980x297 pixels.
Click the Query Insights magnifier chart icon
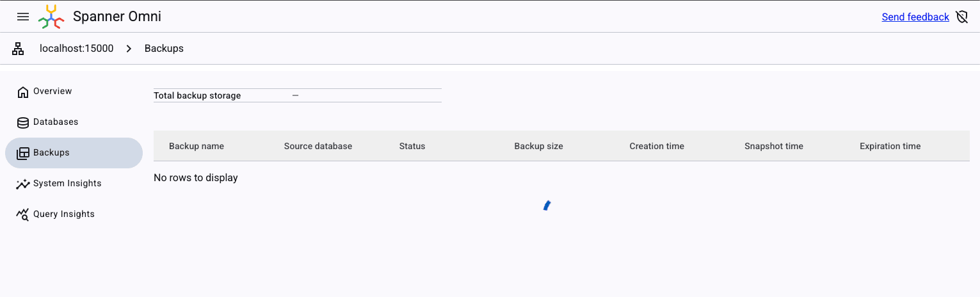click(x=23, y=214)
